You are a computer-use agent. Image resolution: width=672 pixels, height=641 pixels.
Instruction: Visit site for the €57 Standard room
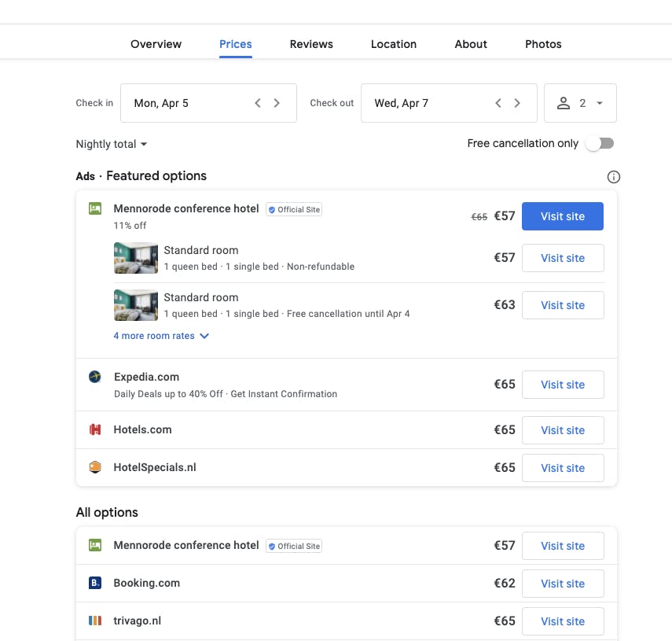click(563, 258)
